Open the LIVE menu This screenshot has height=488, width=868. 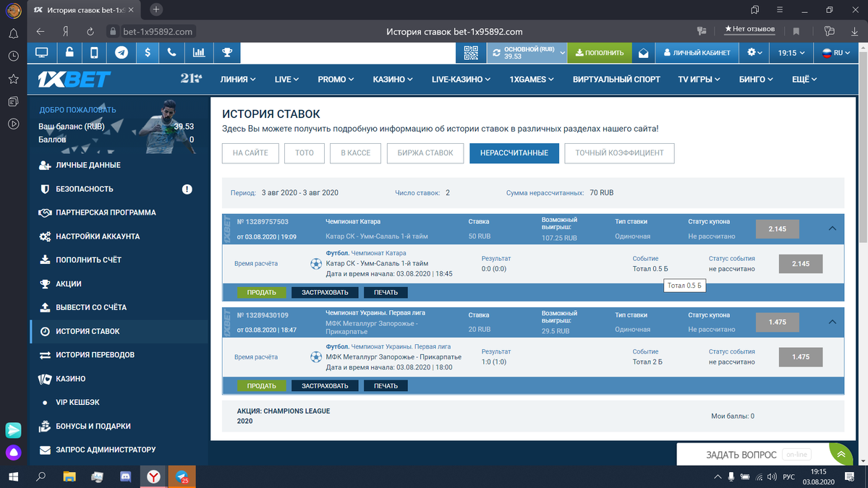[286, 79]
